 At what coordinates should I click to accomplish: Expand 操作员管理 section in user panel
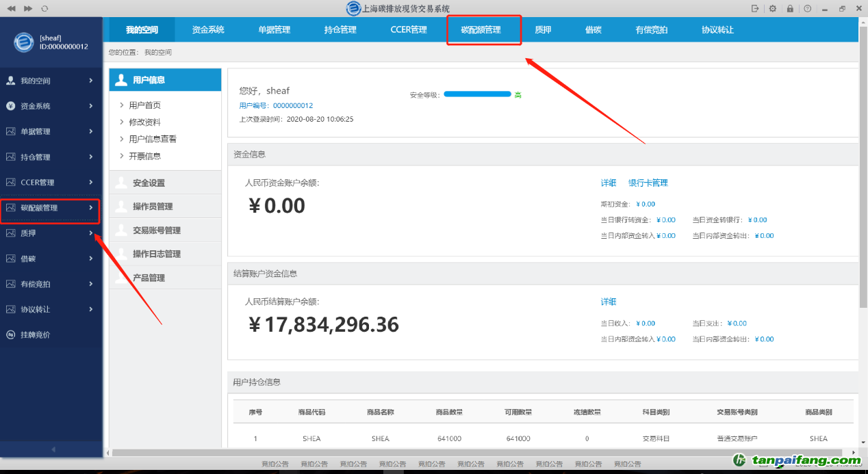pyautogui.click(x=152, y=207)
